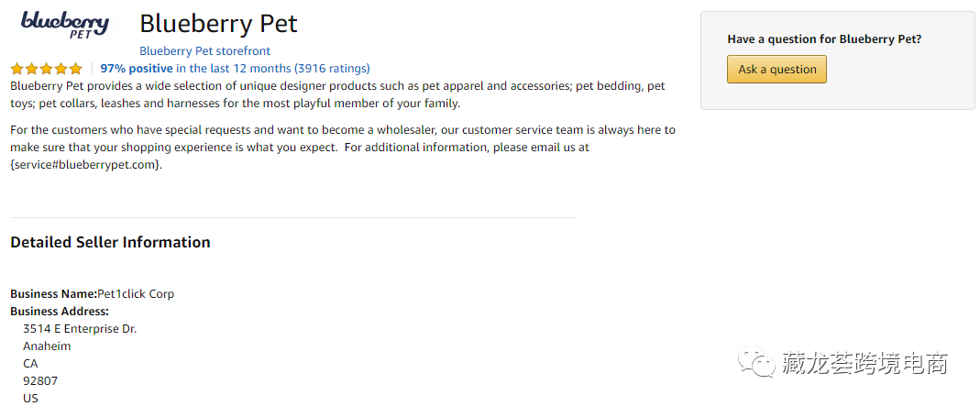Click the fourth rating star

(61, 69)
